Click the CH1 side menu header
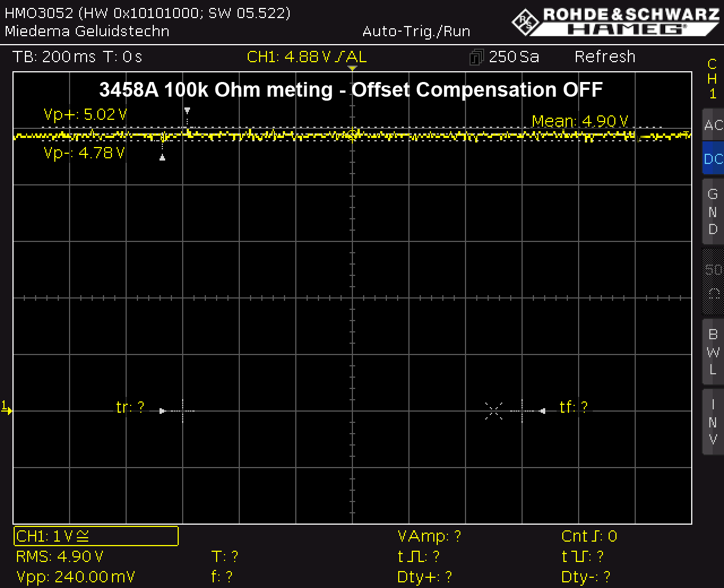 pos(713,79)
